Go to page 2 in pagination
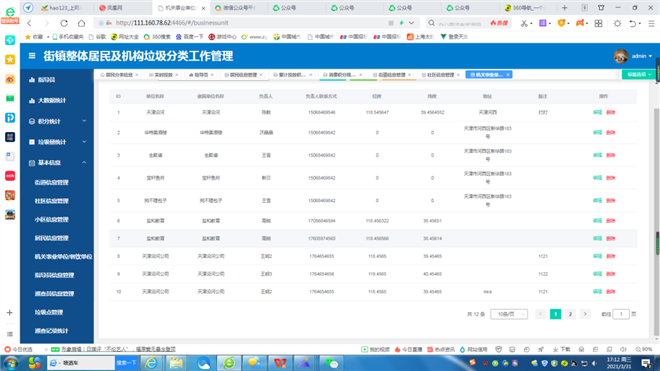 570,314
